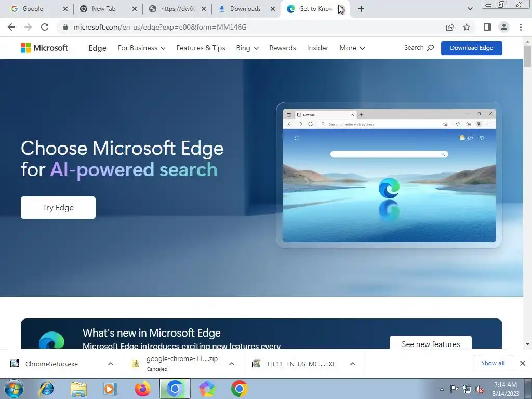Launch Internet Explorer from taskbar
Image resolution: width=532 pixels, height=399 pixels.
click(46, 389)
